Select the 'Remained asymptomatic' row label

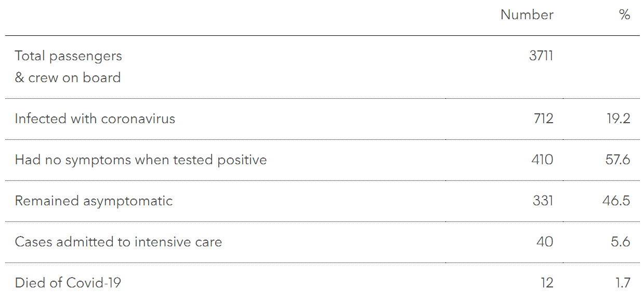pyautogui.click(x=94, y=201)
